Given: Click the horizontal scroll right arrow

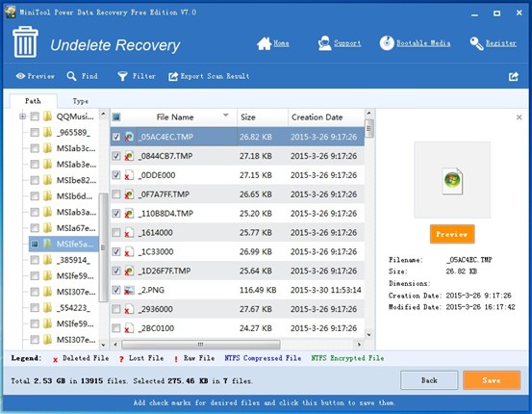Looking at the screenshot, I should [359, 345].
